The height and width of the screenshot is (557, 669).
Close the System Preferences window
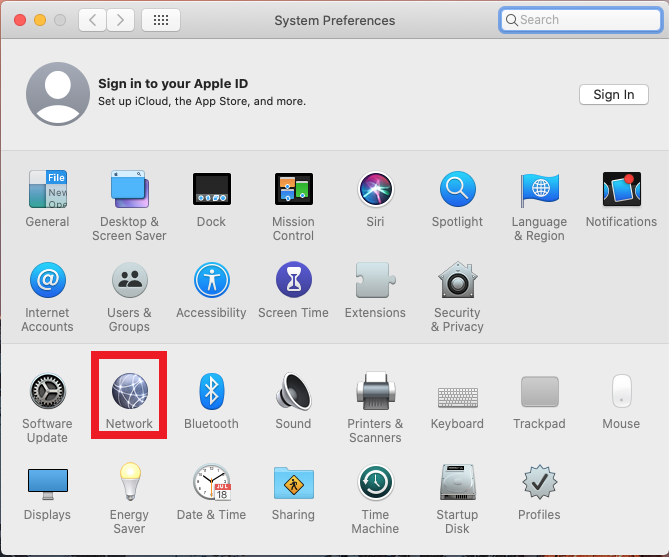tap(20, 20)
